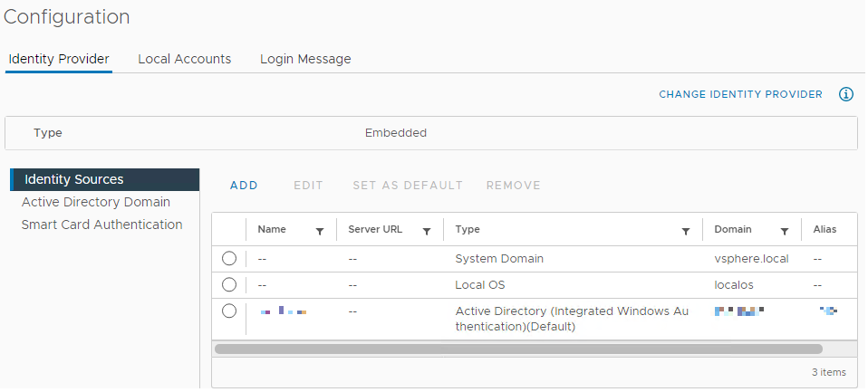The width and height of the screenshot is (868, 392).
Task: Switch to the Local Accounts tab
Action: (x=184, y=59)
